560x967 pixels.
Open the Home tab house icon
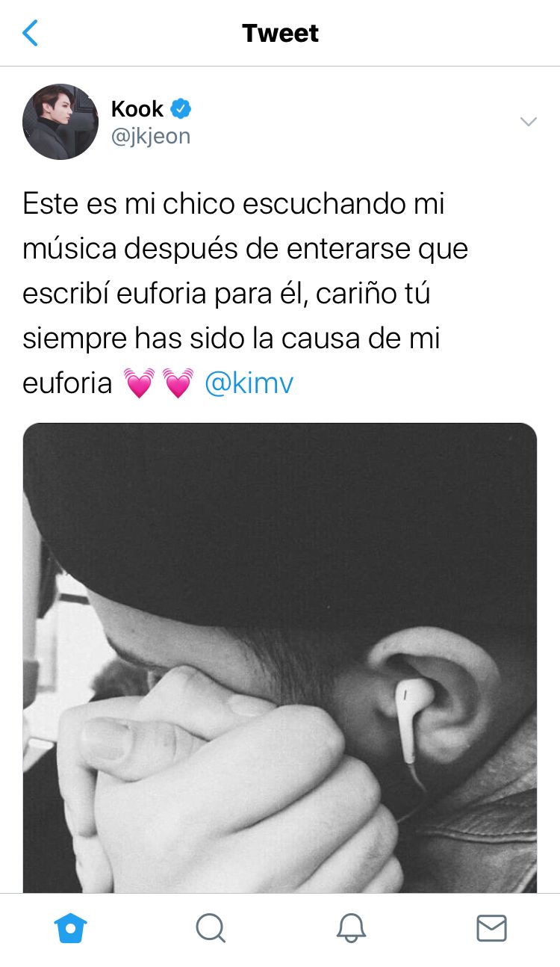click(x=71, y=929)
